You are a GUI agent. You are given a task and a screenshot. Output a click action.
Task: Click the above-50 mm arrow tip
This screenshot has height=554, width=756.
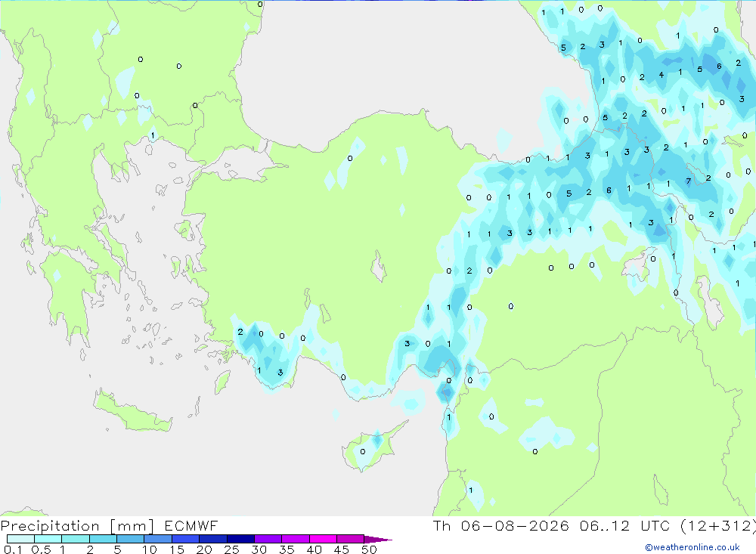click(x=378, y=540)
